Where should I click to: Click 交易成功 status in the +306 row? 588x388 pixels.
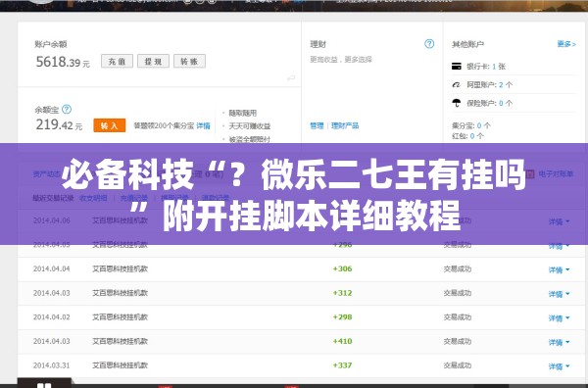[x=458, y=268]
